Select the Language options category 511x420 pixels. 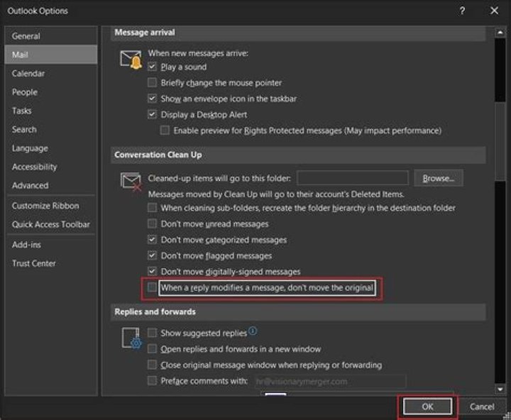pos(51,148)
